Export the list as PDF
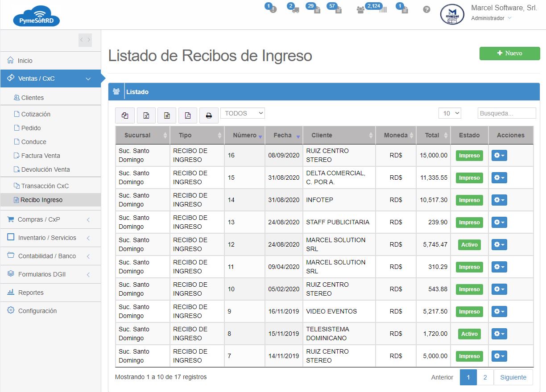Viewport: 546px width, 392px height. 187,116
